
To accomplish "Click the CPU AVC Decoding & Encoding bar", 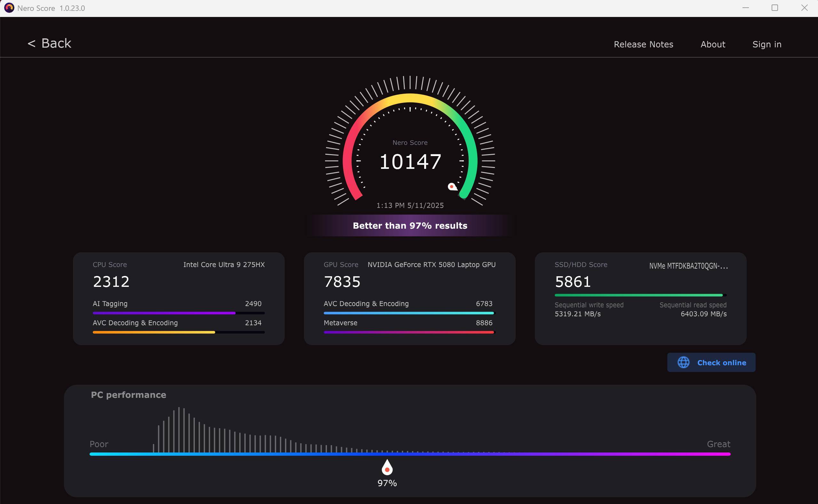I will [179, 332].
